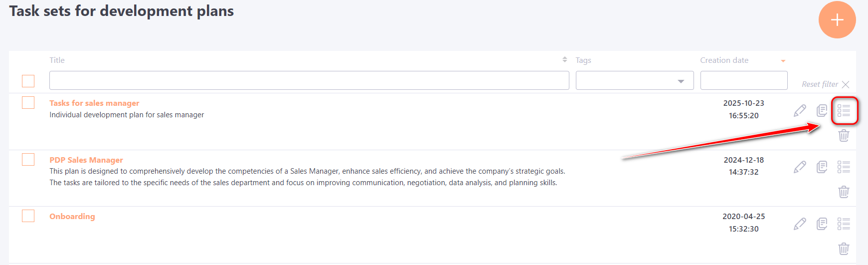Sort by Title column arrows

click(564, 60)
